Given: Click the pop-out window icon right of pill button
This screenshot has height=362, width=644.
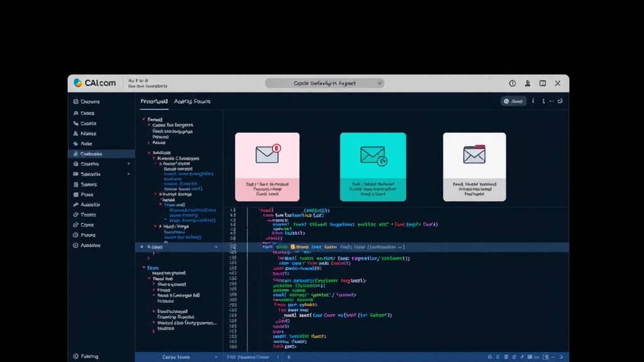Looking at the screenshot, I should 560,101.
